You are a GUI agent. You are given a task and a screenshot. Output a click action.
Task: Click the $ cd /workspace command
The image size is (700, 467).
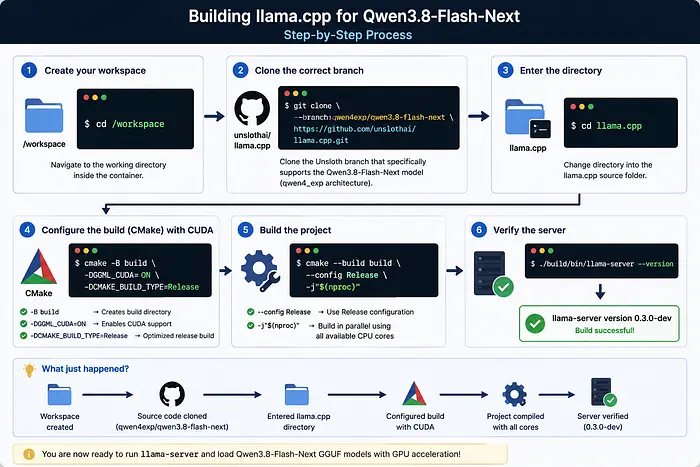[124, 124]
